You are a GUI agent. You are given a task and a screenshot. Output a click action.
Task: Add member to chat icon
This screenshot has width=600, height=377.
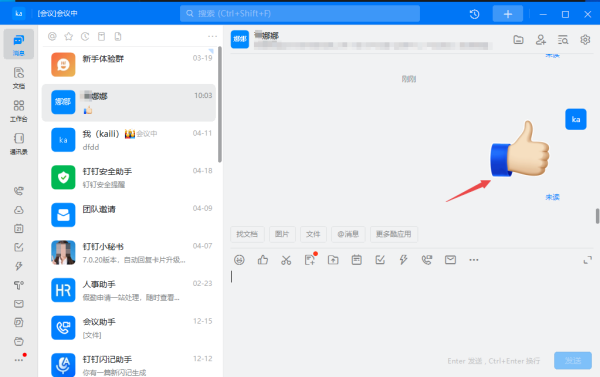tap(541, 39)
